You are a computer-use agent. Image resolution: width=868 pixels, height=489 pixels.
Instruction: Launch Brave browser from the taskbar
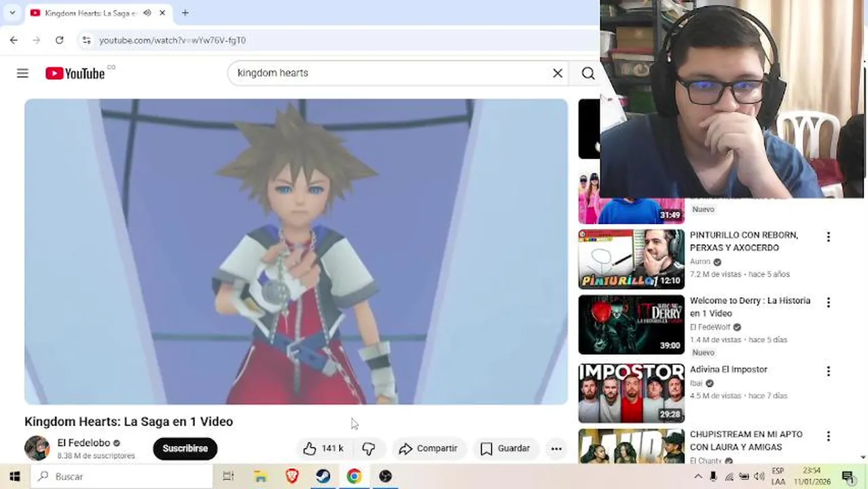click(x=292, y=477)
